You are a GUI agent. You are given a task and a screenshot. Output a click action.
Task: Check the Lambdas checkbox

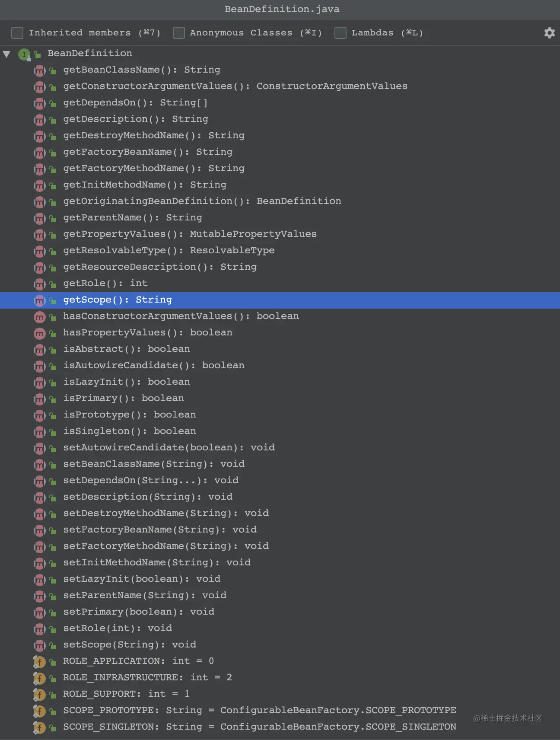pyautogui.click(x=340, y=33)
